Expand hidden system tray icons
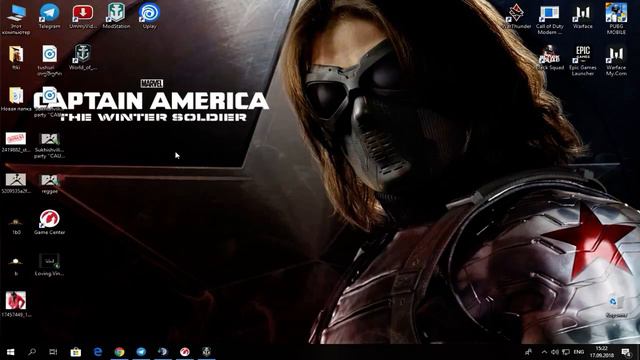This screenshot has height=360, width=640. [544, 352]
